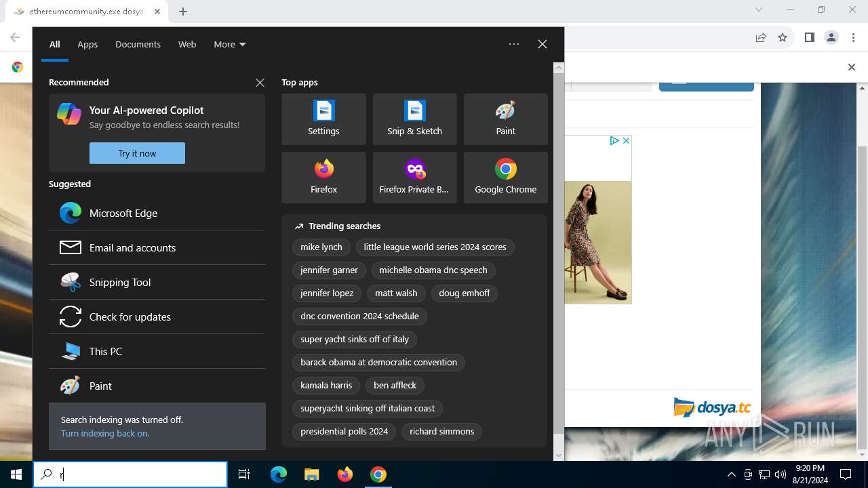Open Paint from the Suggested list

point(157,386)
